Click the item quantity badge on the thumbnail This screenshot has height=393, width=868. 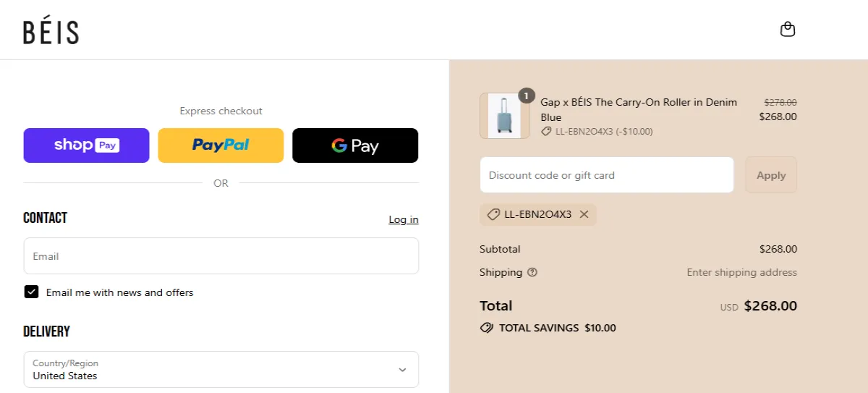526,96
